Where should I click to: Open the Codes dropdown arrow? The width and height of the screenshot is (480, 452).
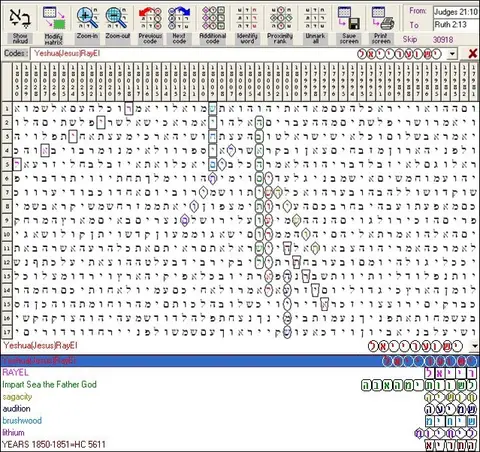coord(452,53)
